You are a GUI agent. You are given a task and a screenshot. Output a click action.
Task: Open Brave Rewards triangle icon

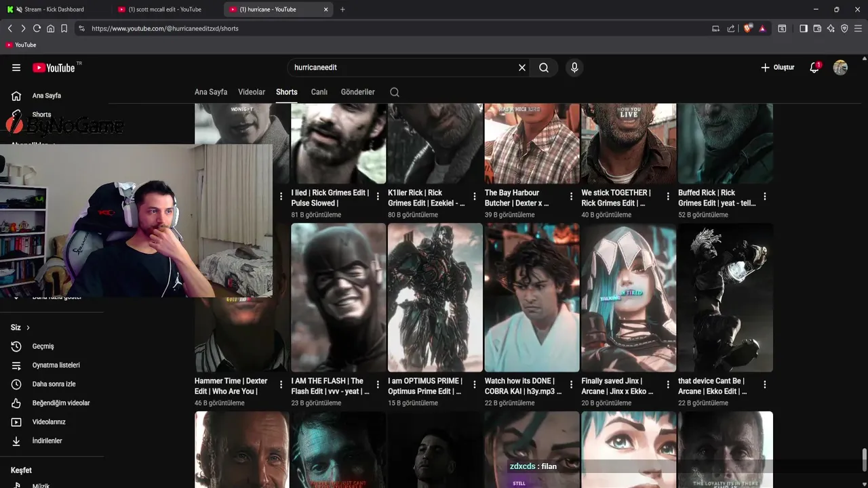point(762,28)
